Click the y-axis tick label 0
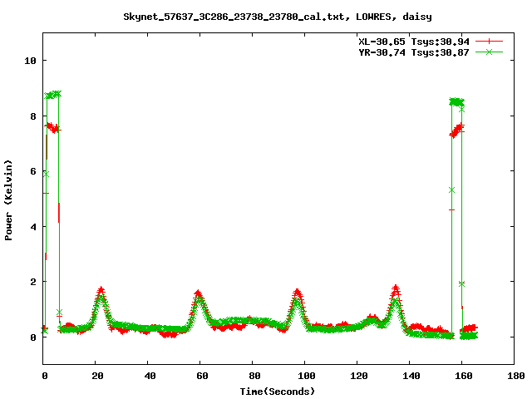 pyautogui.click(x=33, y=337)
